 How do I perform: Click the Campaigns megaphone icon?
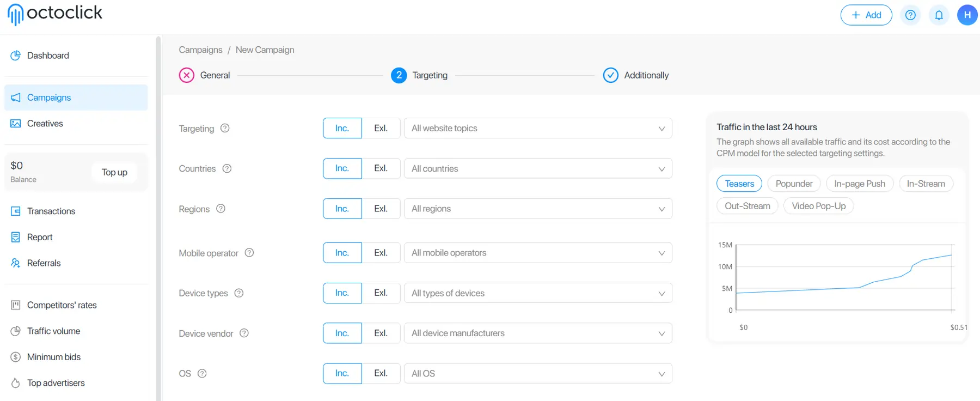(16, 98)
